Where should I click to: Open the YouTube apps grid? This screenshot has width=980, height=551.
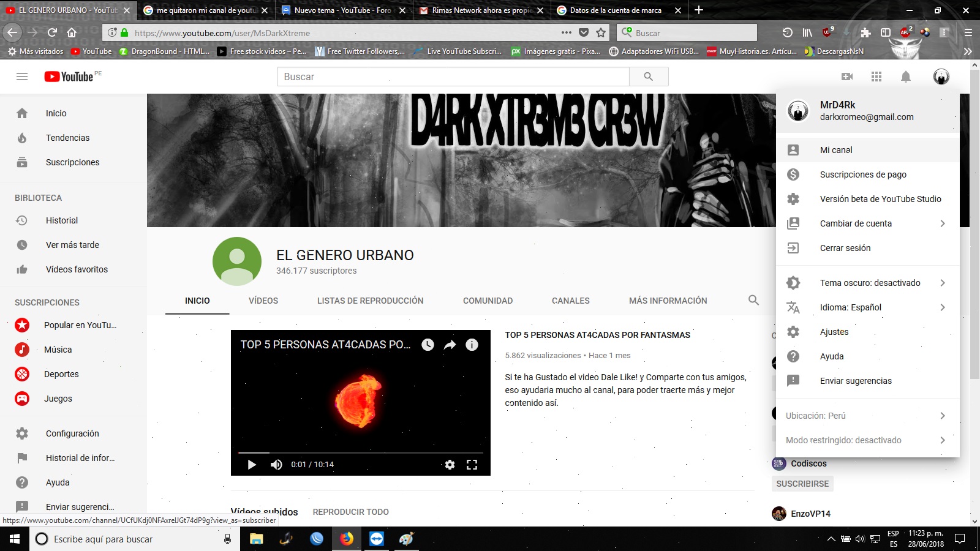coord(876,77)
